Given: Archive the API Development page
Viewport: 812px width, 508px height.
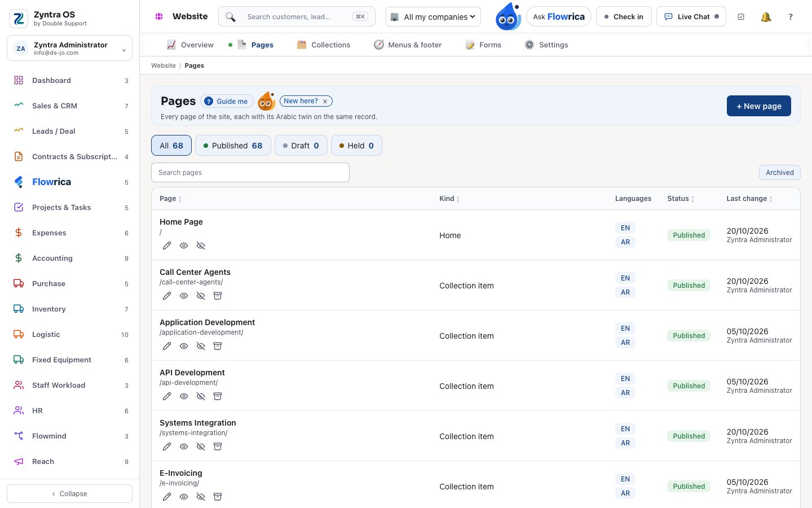Looking at the screenshot, I should [x=218, y=396].
